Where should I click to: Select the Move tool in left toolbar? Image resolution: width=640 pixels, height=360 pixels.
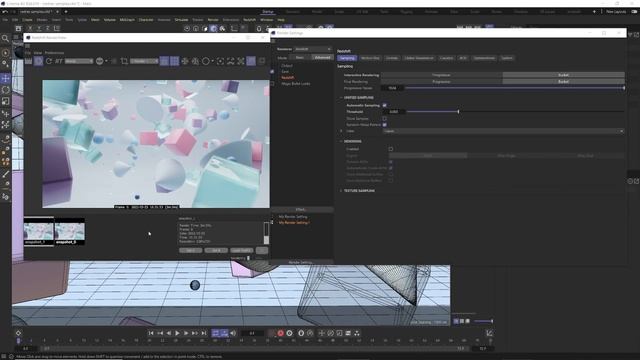click(x=5, y=78)
